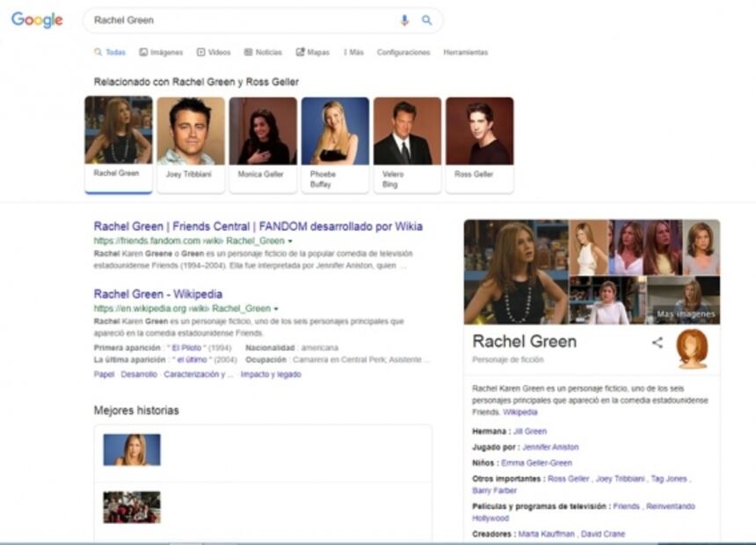Expand the friends.fandom.com result URL arrow
The height and width of the screenshot is (545, 756).
[290, 241]
